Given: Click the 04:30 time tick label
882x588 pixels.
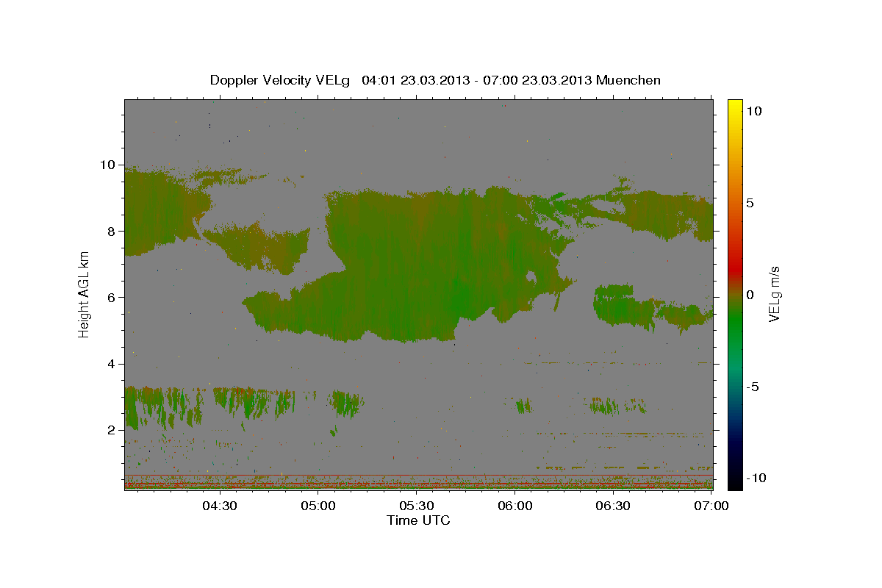Looking at the screenshot, I should (x=219, y=506).
